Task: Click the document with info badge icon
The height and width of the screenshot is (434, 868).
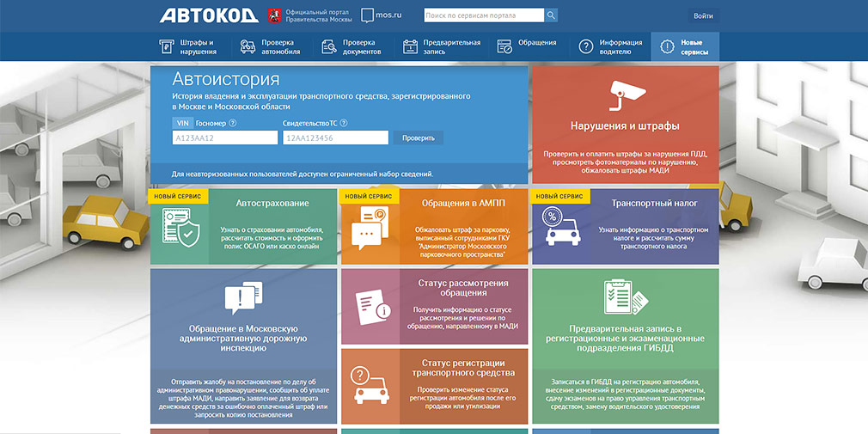Action: click(x=373, y=308)
